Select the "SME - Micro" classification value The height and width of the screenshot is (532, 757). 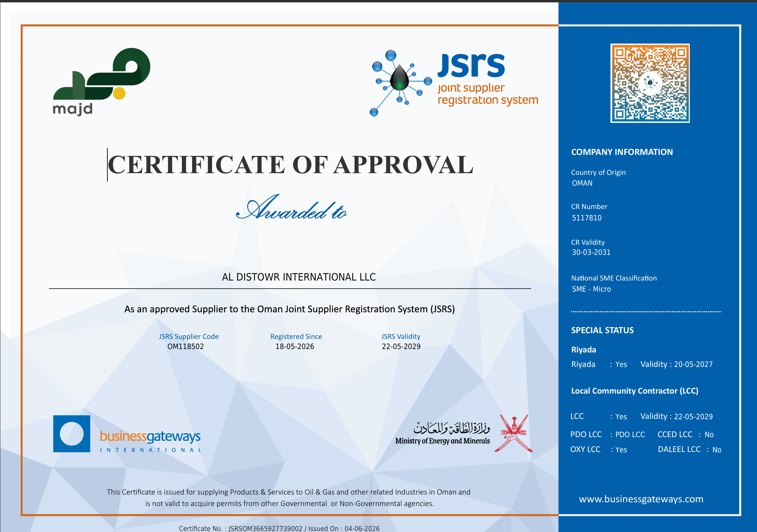(x=592, y=289)
